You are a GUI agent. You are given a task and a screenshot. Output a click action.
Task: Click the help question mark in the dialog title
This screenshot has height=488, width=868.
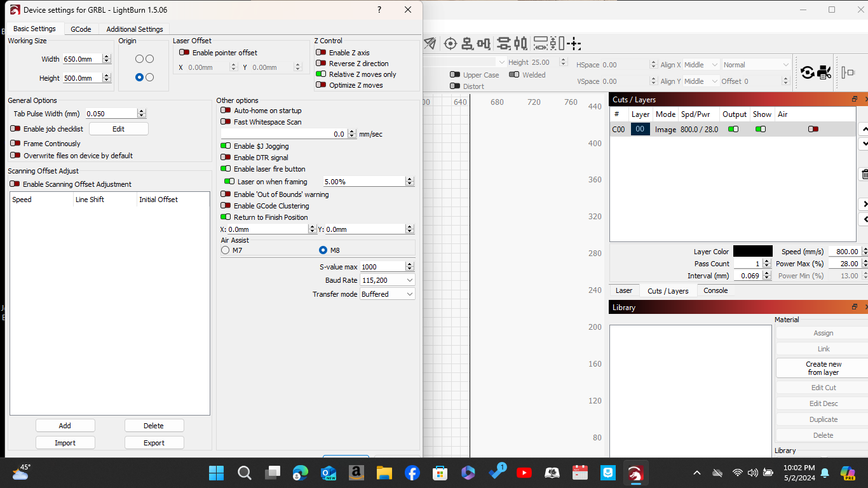tap(379, 10)
